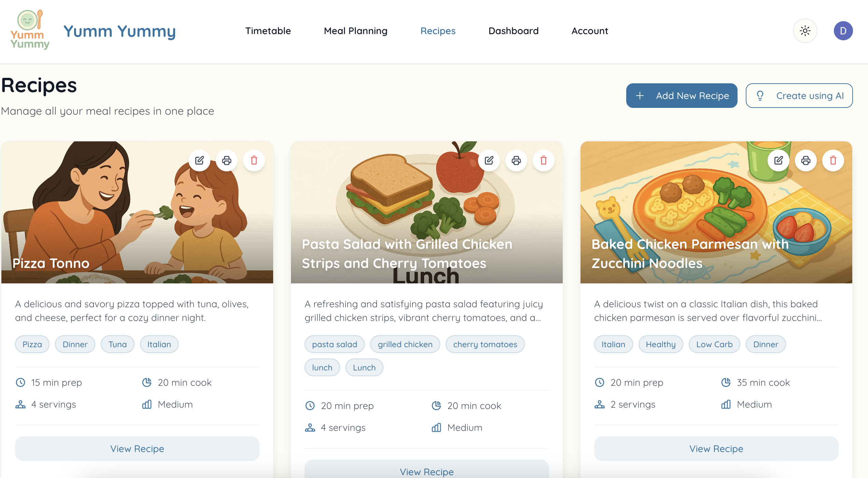Delete the Pizza Tonno recipe
868x478 pixels.
[x=254, y=160]
